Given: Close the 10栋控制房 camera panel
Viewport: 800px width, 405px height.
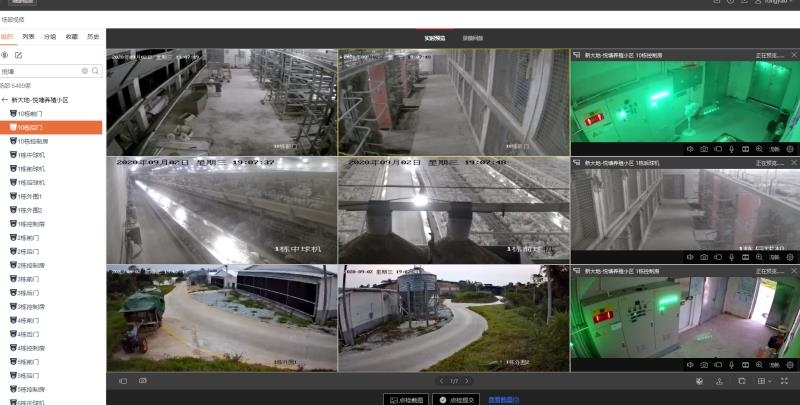Looking at the screenshot, I should (794, 55).
